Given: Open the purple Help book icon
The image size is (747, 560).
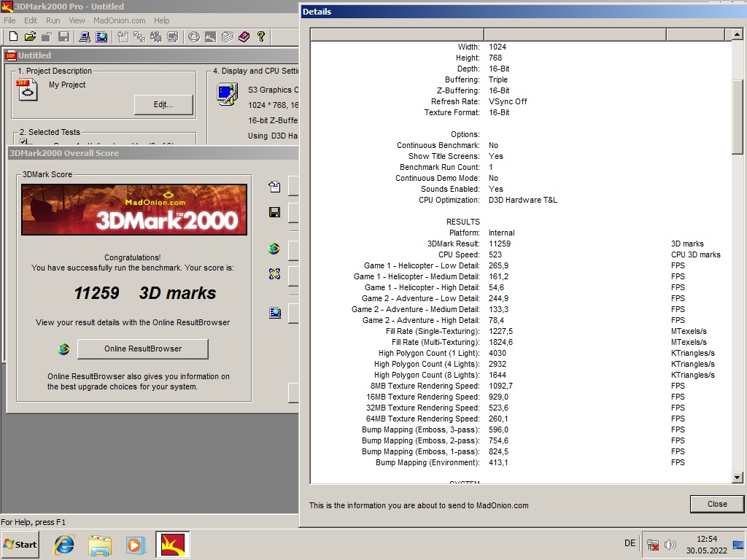Looking at the screenshot, I should (x=244, y=36).
